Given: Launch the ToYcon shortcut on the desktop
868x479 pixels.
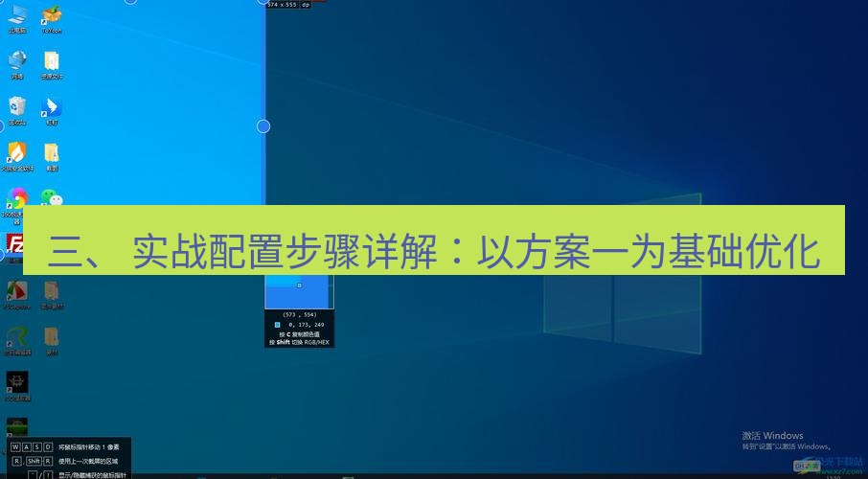Looking at the screenshot, I should click(52, 18).
